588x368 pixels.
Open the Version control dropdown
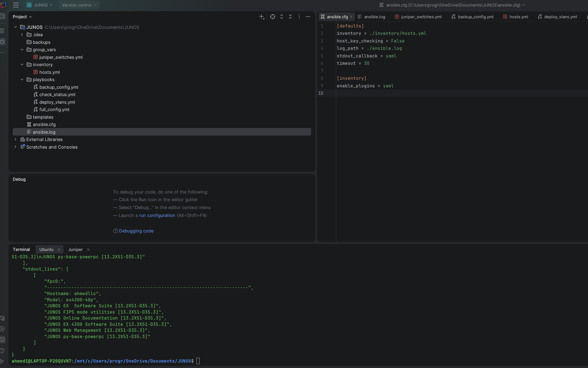79,5
